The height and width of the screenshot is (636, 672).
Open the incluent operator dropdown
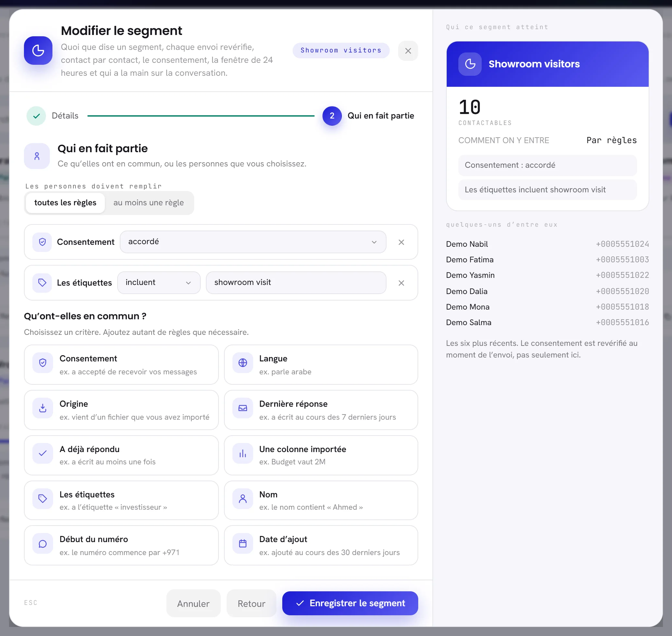(x=159, y=282)
